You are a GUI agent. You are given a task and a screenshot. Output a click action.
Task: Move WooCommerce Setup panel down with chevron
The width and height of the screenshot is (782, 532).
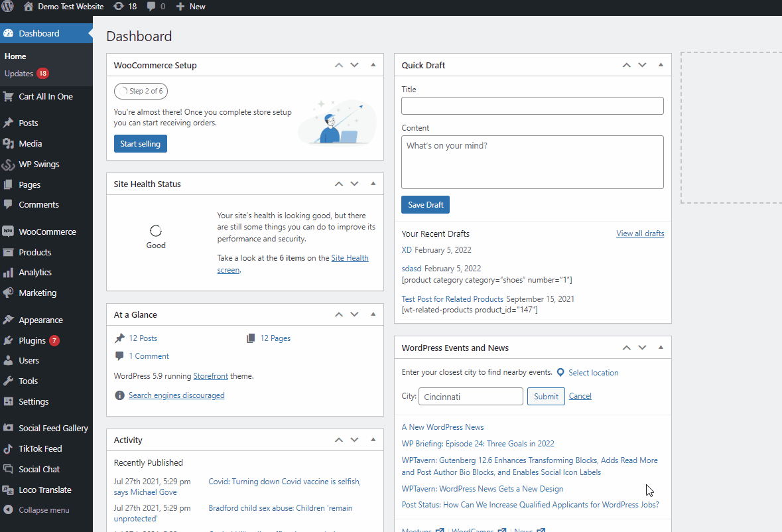(x=354, y=65)
